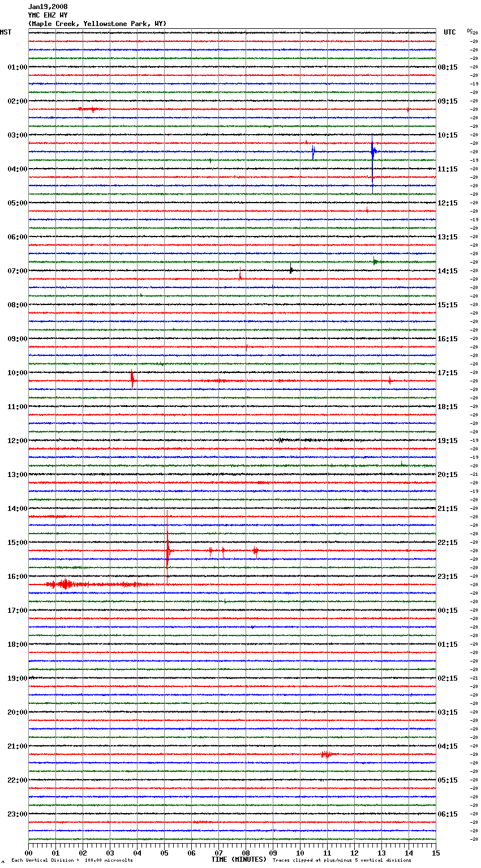Click the 10 minute axis label
The image size is (481, 868).
[300, 853]
